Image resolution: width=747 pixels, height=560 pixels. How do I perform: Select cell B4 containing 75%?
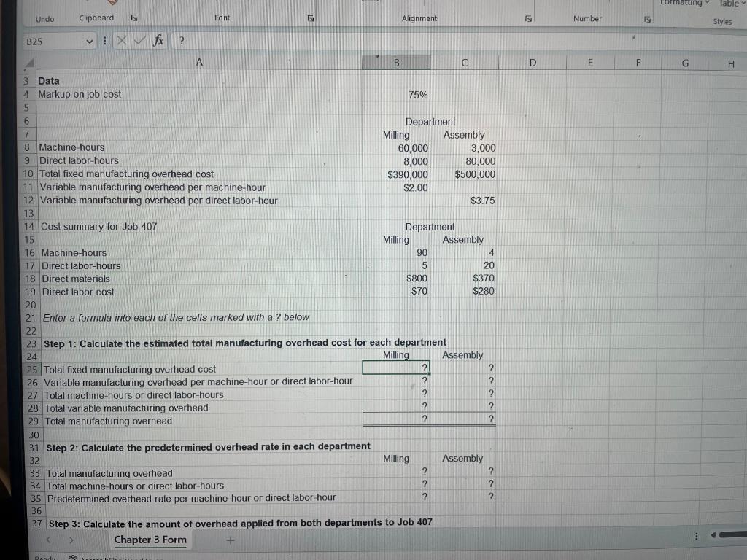coord(396,94)
